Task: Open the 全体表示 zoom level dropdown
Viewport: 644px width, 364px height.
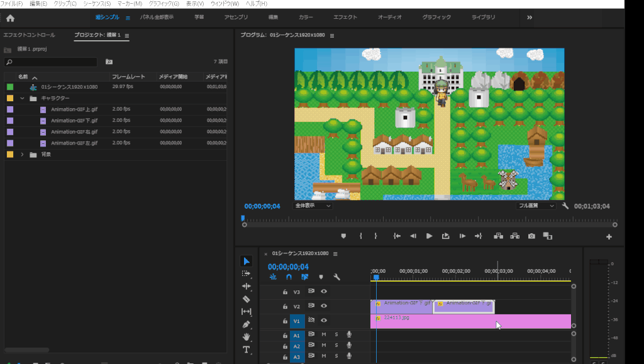Action: point(313,206)
